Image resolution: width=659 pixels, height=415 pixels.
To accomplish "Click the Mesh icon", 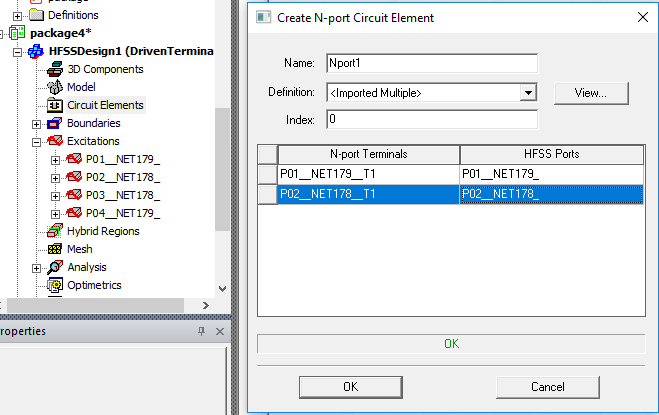I will click(56, 249).
